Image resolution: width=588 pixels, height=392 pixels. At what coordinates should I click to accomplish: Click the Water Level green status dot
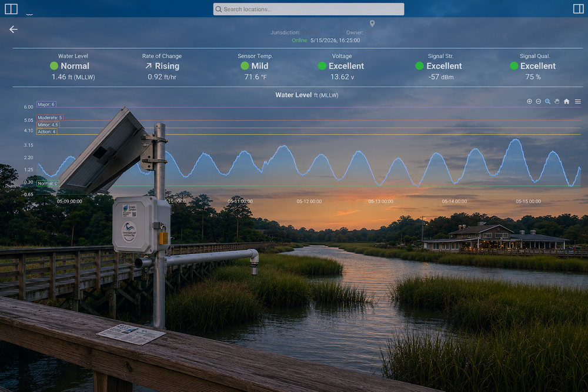click(x=54, y=66)
